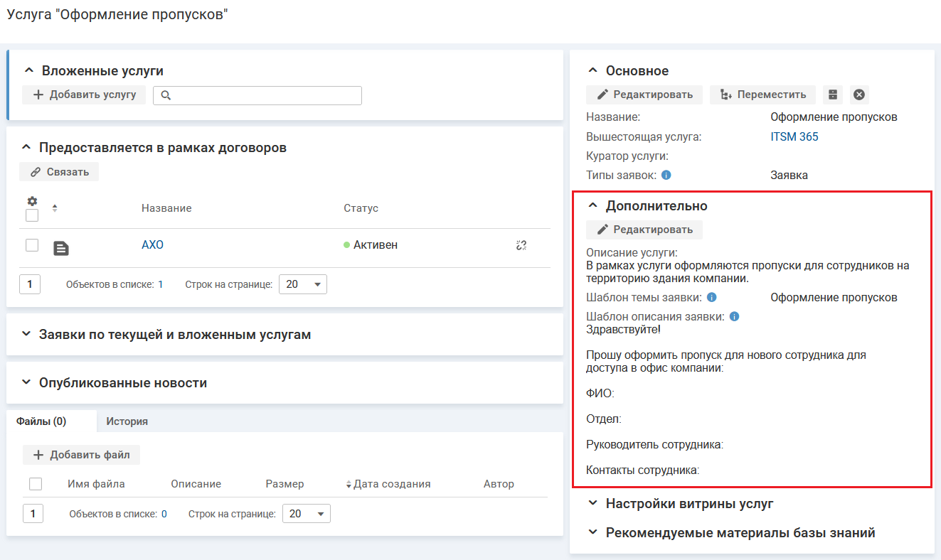Toggle select-all checkbox in the files table
This screenshot has width=941, height=560.
click(36, 484)
